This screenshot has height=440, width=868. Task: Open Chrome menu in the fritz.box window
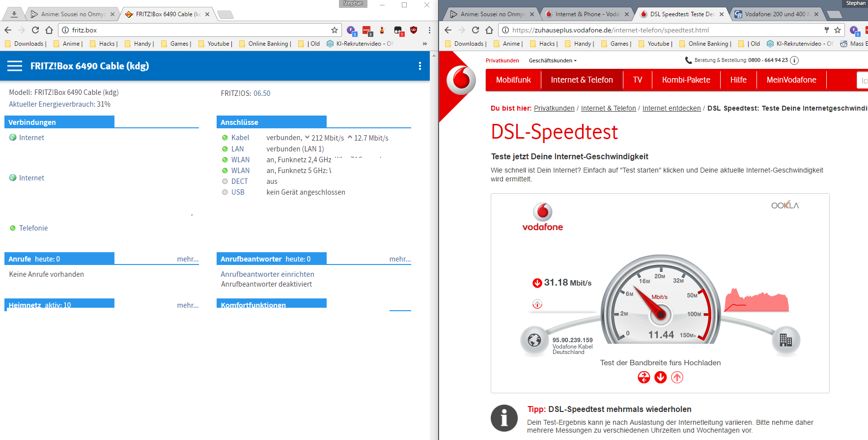point(429,30)
